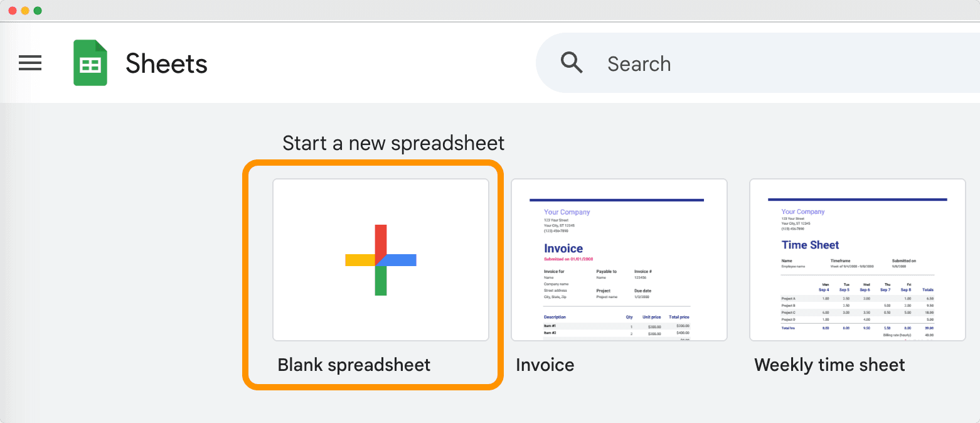980x423 pixels.
Task: Open the Weekly time sheet template thumbnail
Action: tap(858, 260)
